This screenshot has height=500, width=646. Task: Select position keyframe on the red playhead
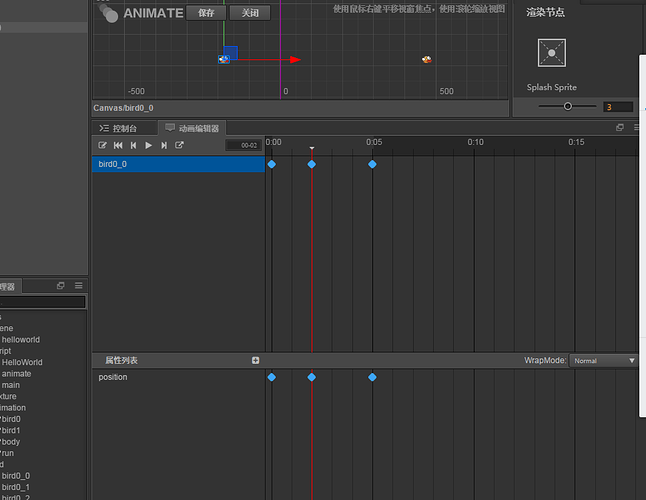pos(312,377)
